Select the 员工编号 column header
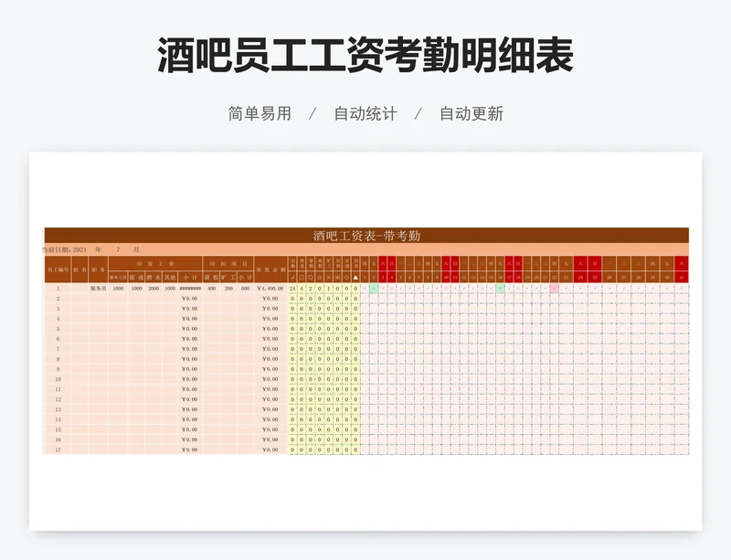Screen dimensions: 731x560 coord(58,269)
